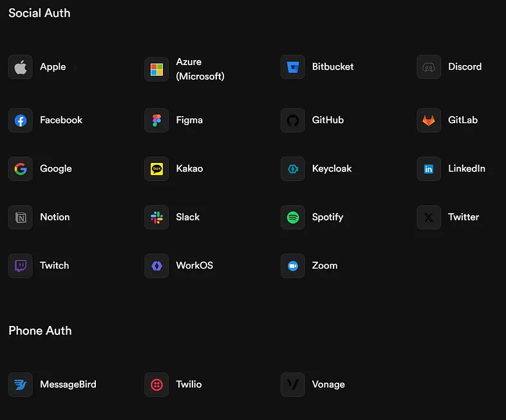Click the Spotify green icon
The image size is (506, 420).
(293, 217)
